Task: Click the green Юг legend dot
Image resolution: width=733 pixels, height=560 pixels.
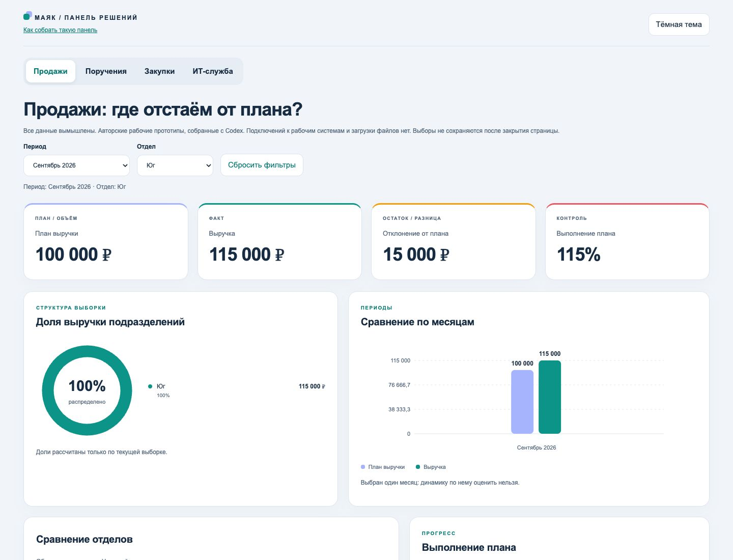Action: coord(150,386)
